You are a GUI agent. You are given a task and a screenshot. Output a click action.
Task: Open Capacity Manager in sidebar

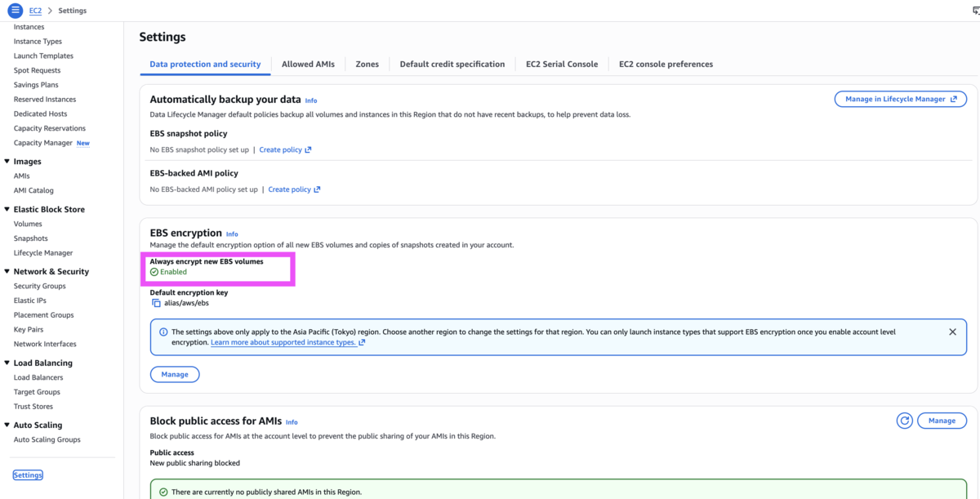[x=43, y=143]
